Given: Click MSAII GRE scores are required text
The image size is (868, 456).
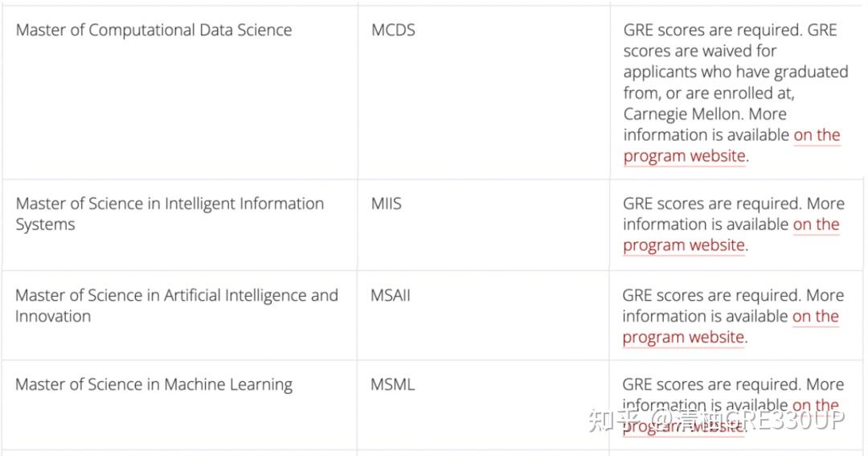Looking at the screenshot, I should click(x=710, y=295).
